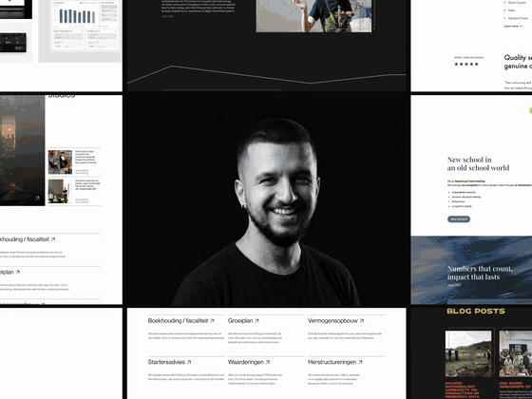This screenshot has width=532, height=399.
Task: Open the article thumbnail of the person in a grey coat
Action: tap(60, 162)
